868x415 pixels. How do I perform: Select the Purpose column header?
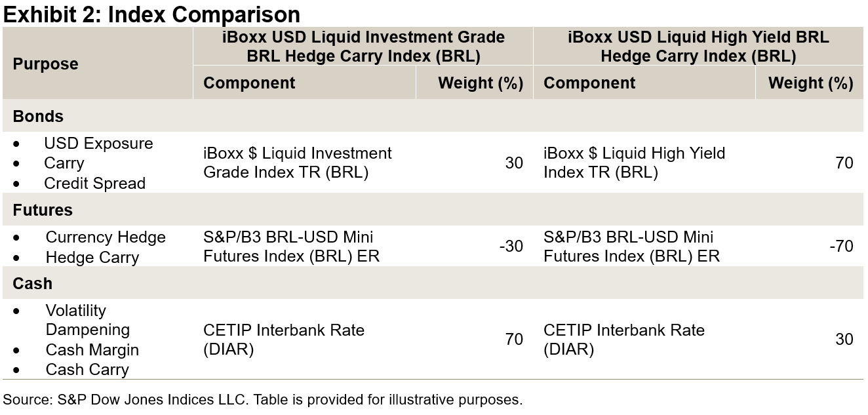tap(45, 64)
